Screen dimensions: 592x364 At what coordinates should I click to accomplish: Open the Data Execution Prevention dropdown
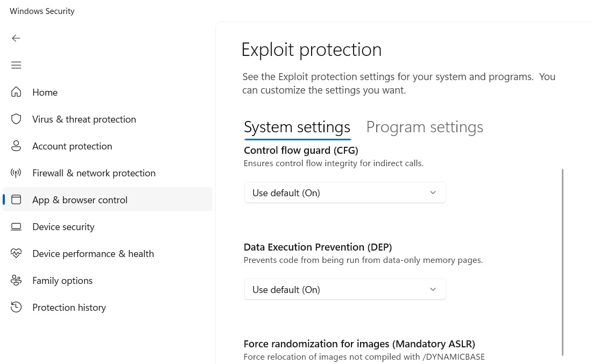coord(345,289)
